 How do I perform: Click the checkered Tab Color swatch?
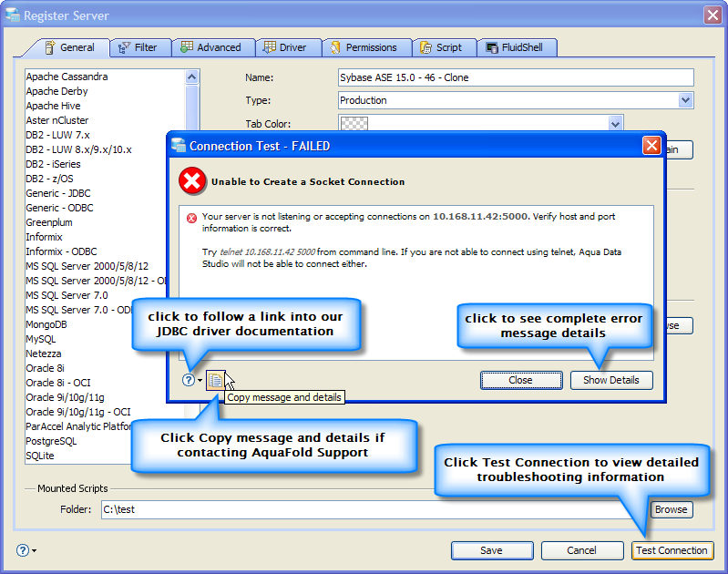click(x=354, y=124)
